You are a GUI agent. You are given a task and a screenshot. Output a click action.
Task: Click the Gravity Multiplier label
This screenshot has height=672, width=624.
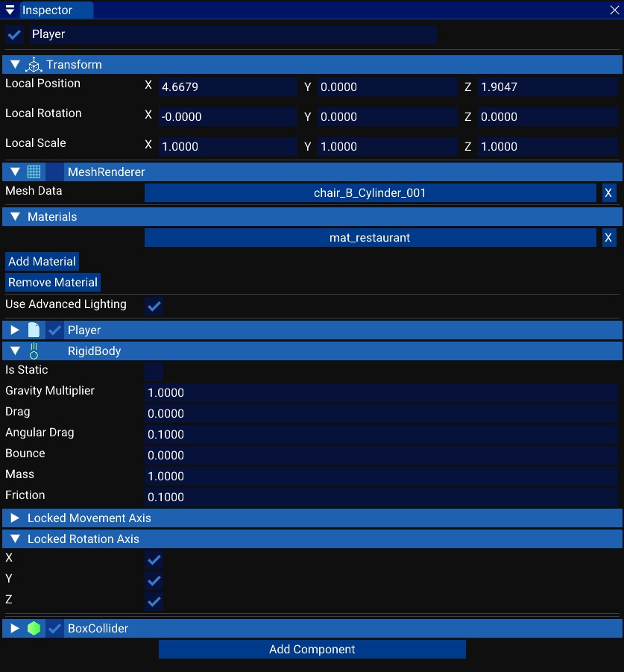coord(50,391)
